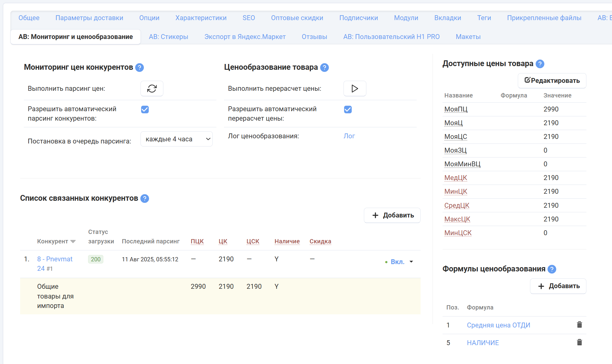Click Добавить button in competitors list
The height and width of the screenshot is (364, 612).
(392, 215)
